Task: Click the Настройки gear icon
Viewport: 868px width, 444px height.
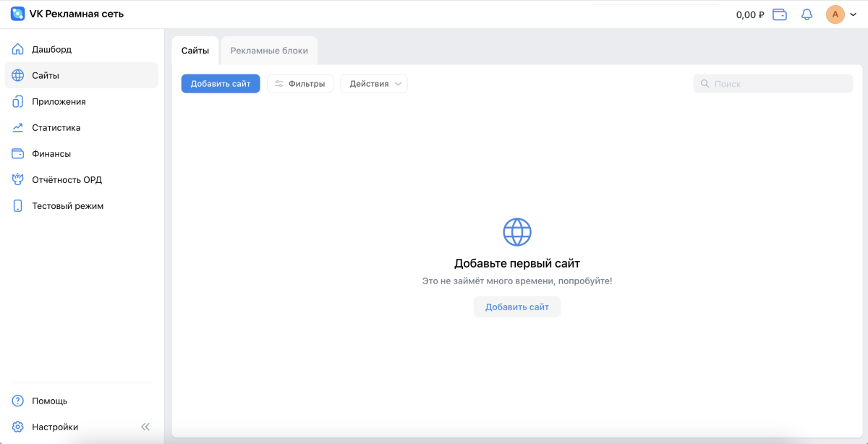Action: [x=18, y=427]
